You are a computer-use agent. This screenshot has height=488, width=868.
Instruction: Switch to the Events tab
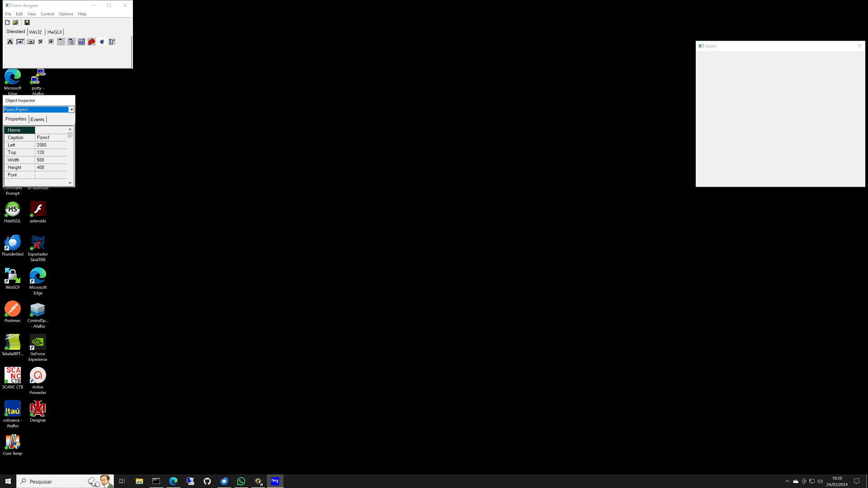[37, 119]
